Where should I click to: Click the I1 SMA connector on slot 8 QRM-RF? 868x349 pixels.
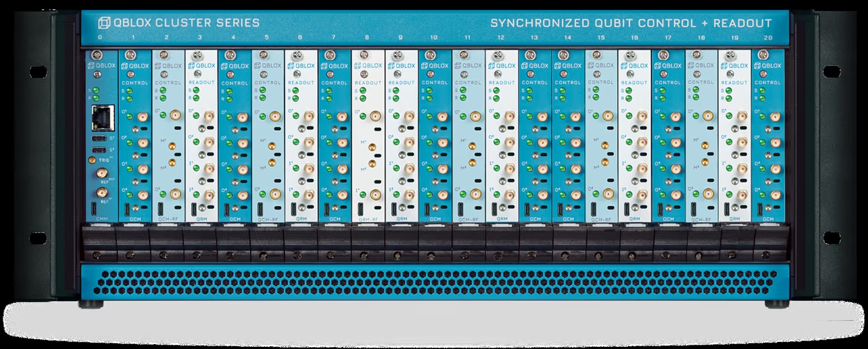point(375,195)
